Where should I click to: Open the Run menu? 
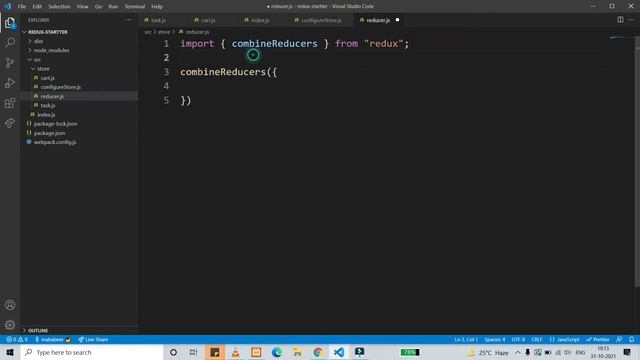113,7
